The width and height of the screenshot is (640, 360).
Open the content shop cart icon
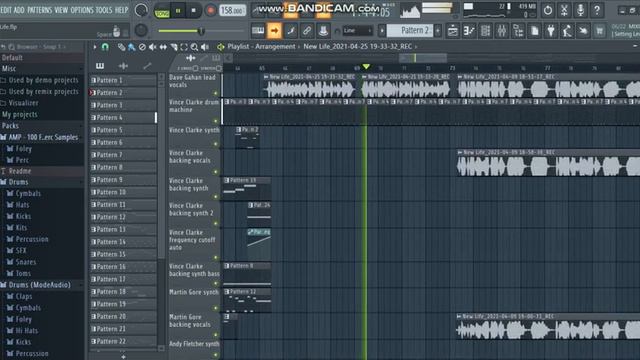(600, 31)
